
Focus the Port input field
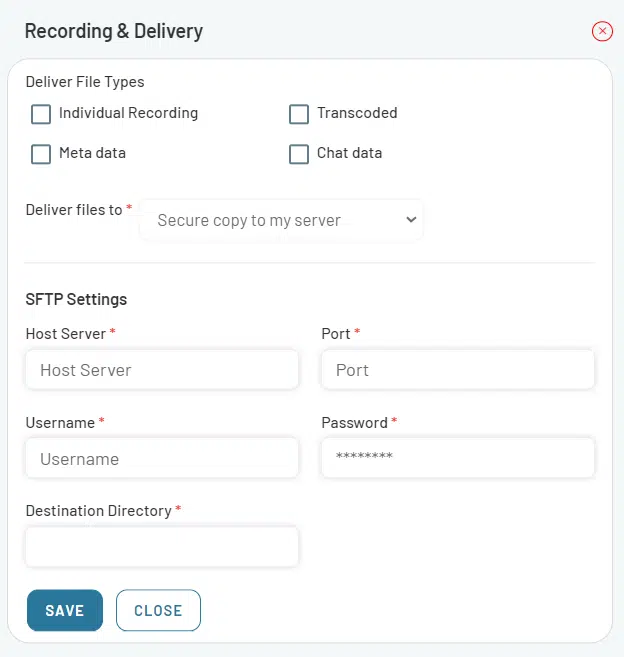pyautogui.click(x=457, y=370)
